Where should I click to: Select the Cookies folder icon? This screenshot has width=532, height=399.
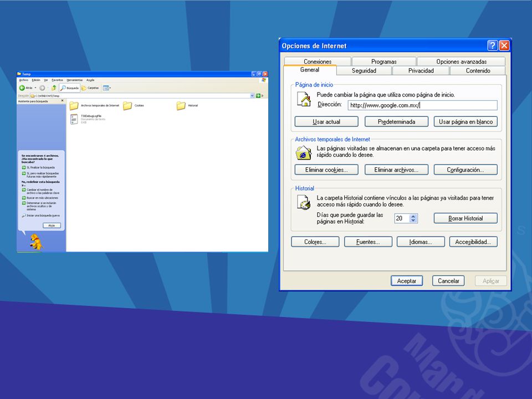(x=127, y=106)
